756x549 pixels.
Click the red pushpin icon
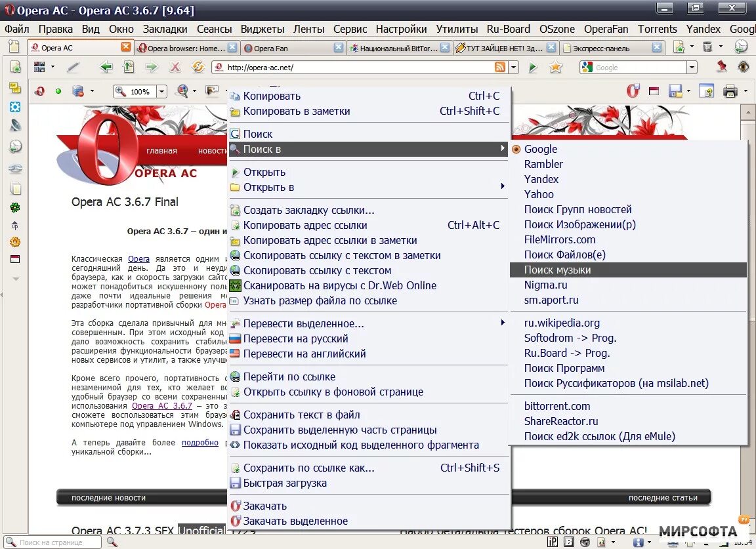722,66
